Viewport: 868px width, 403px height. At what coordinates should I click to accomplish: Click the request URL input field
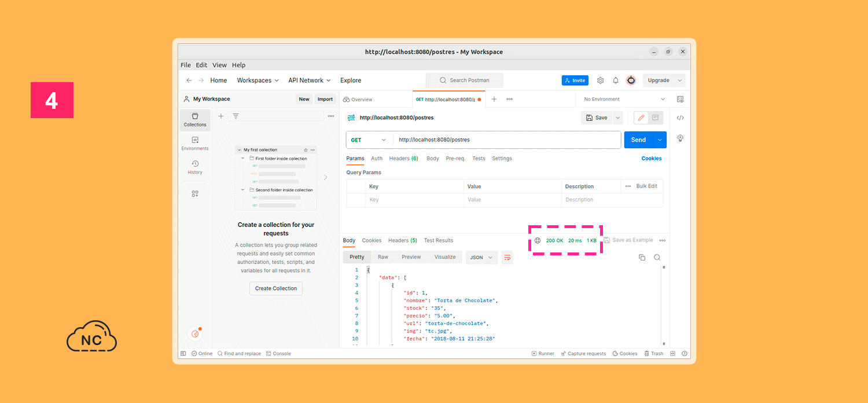(x=507, y=140)
